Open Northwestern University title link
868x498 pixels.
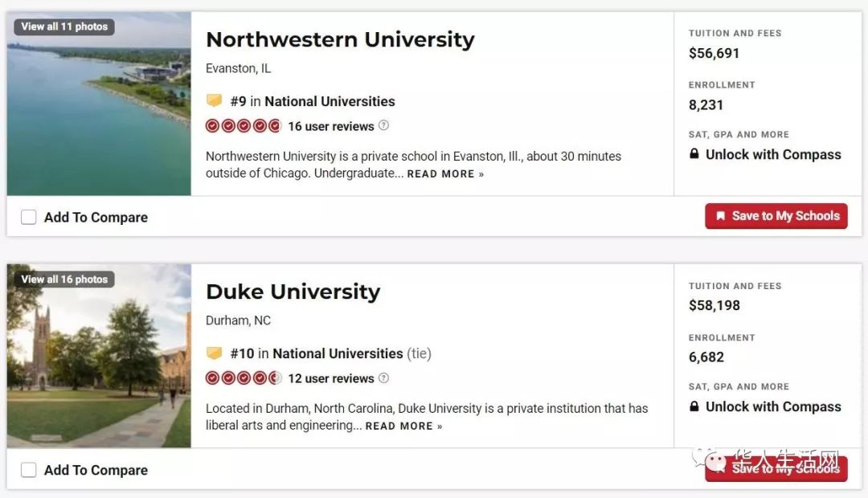(341, 39)
